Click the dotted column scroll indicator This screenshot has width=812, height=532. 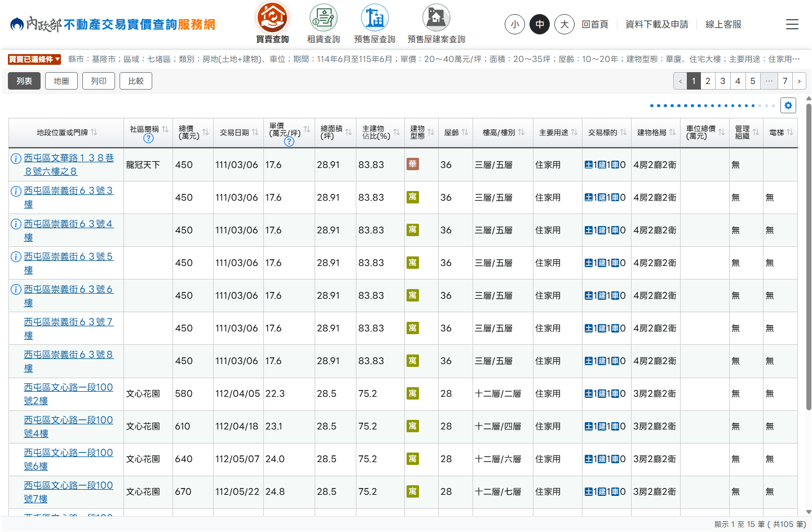point(712,105)
